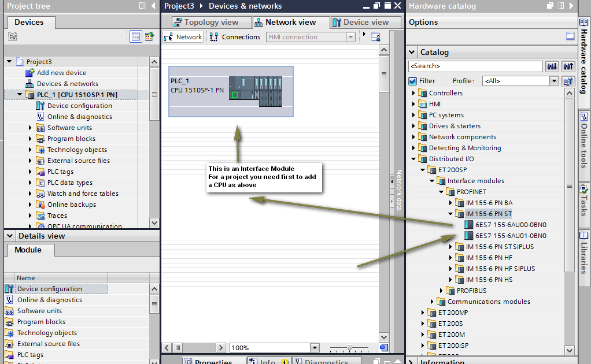This screenshot has height=364, width=591.
Task: Open the HMI connection dropdown
Action: tap(350, 37)
